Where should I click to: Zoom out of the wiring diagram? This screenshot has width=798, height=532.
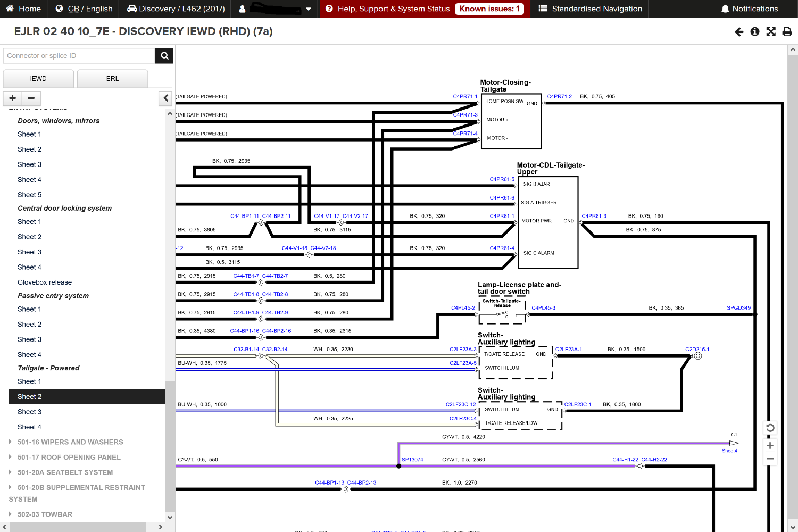[x=770, y=459]
